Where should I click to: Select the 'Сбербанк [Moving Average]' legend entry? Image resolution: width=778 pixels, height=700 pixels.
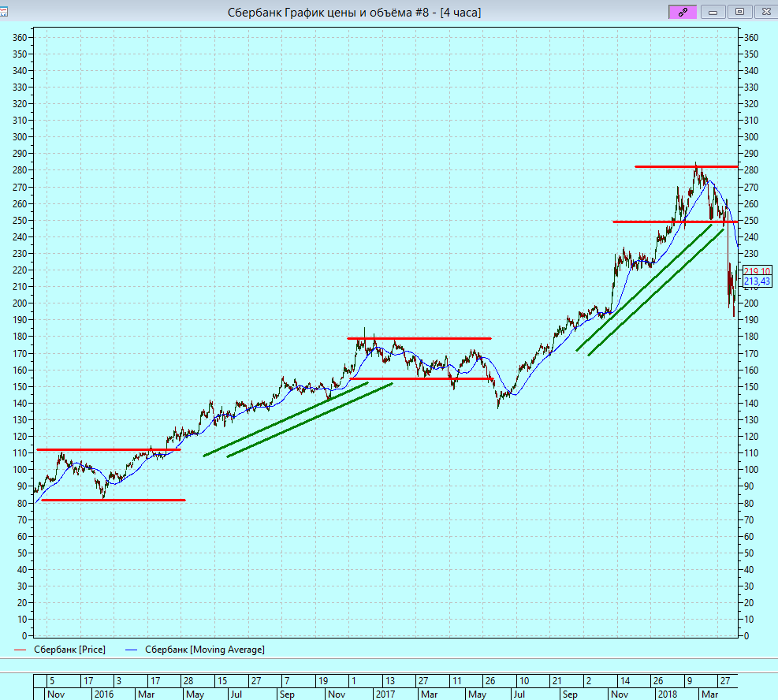204,650
